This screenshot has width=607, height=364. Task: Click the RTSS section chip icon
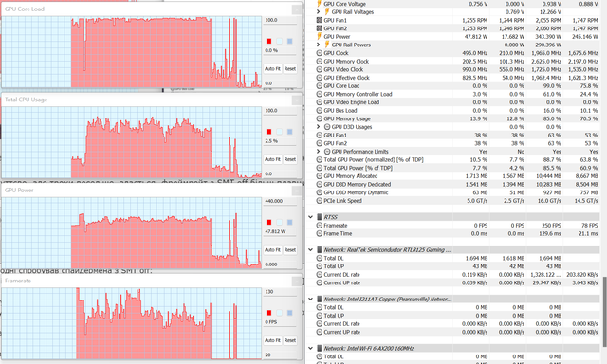(320, 217)
